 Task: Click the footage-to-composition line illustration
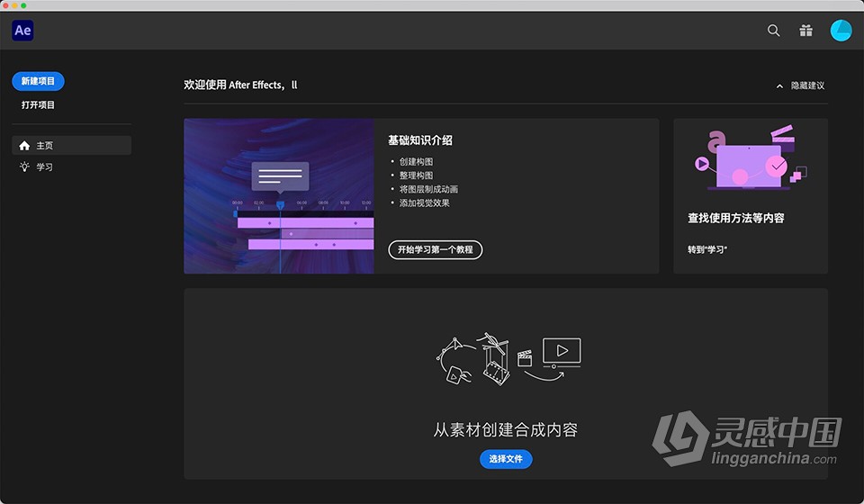click(508, 358)
